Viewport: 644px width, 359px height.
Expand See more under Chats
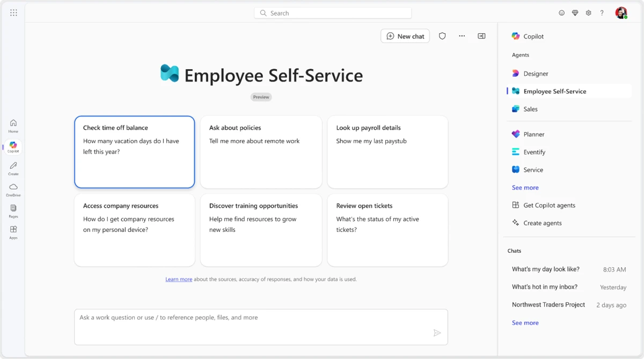525,323
